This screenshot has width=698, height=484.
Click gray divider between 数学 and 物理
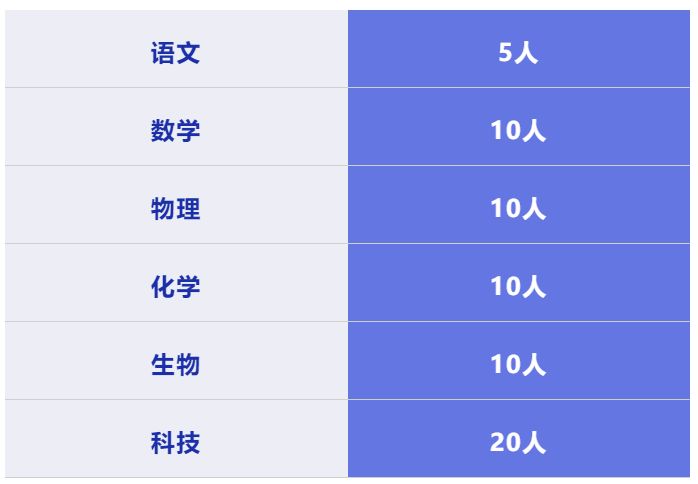point(176,166)
